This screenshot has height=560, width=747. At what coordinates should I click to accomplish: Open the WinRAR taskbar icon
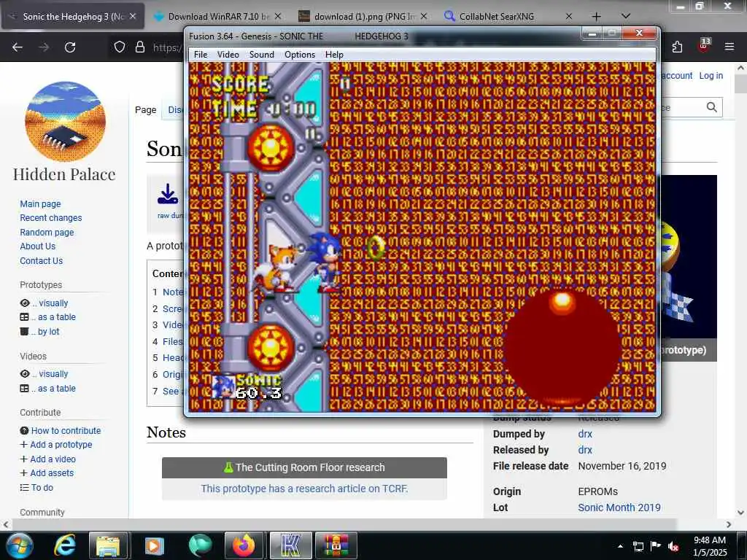point(336,545)
